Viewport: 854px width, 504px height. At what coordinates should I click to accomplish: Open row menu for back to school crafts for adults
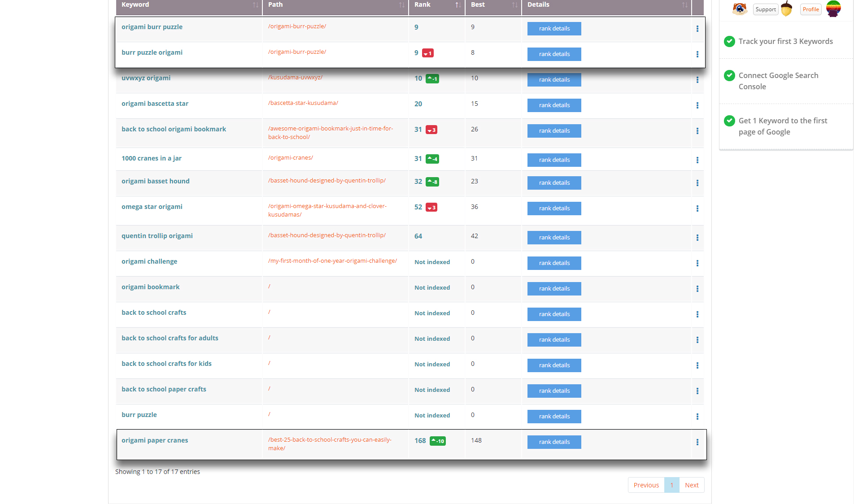click(697, 340)
